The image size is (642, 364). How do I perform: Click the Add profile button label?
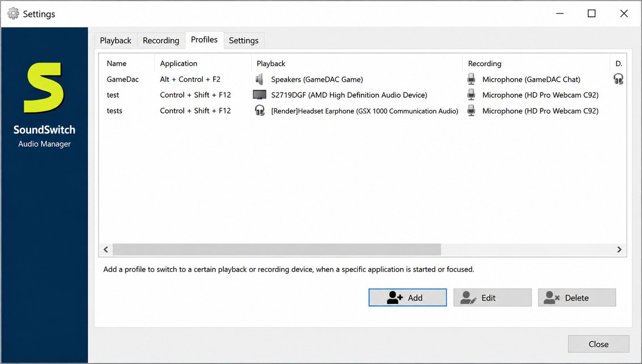(x=415, y=298)
